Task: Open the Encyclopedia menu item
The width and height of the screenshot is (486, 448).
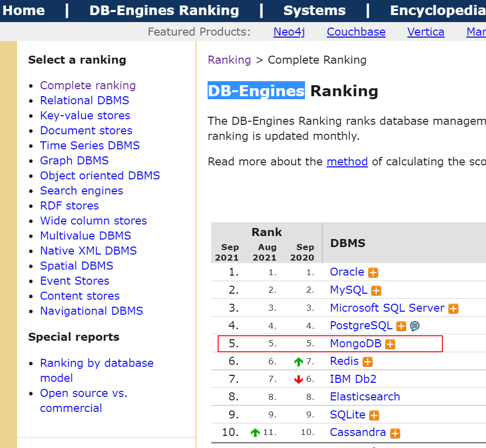Action: pos(438,11)
